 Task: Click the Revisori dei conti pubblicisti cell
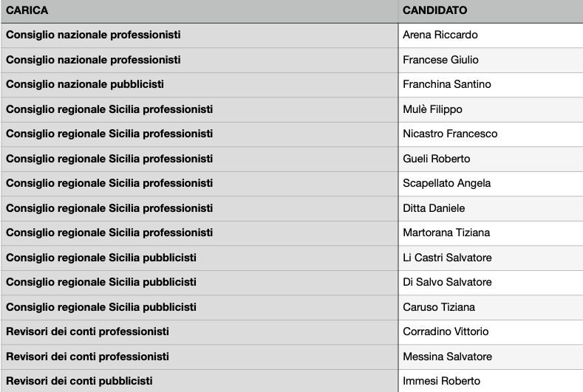(x=79, y=381)
